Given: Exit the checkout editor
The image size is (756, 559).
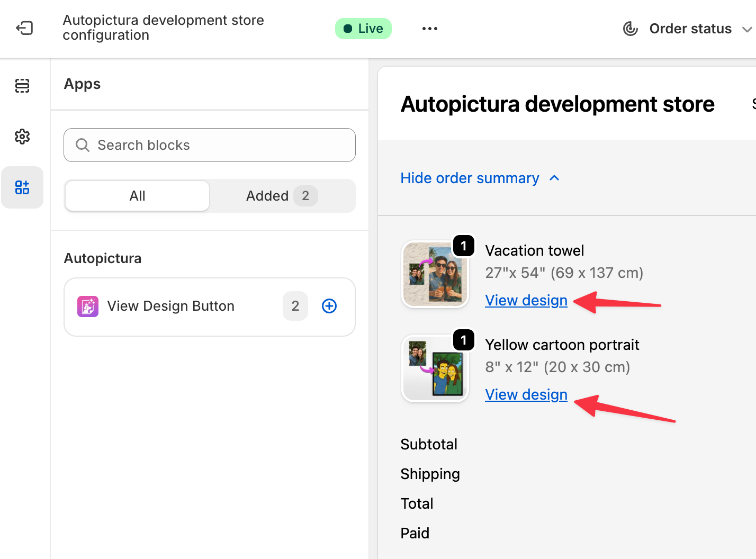Looking at the screenshot, I should click(24, 29).
